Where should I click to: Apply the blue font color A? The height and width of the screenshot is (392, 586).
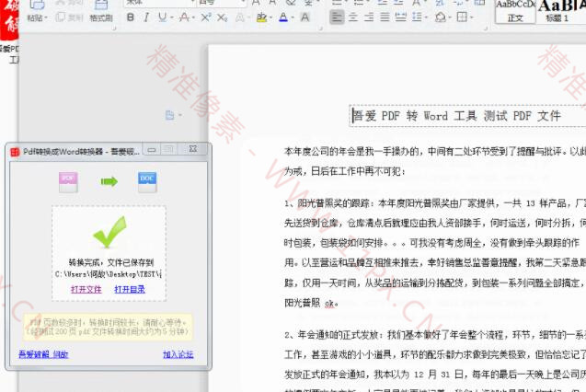click(283, 17)
